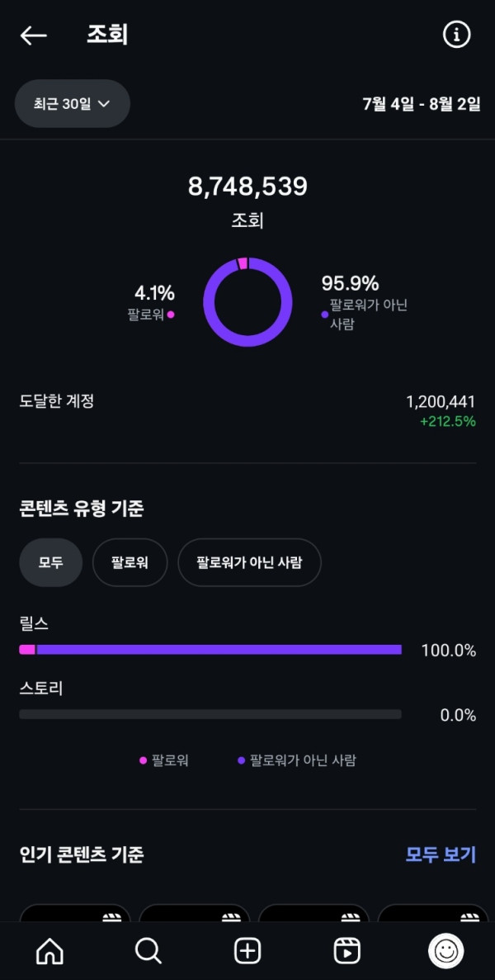Viewport: 495px width, 980px height.
Task: Select the 팔로워가 아닌 사람 filter chip
Action: (249, 562)
